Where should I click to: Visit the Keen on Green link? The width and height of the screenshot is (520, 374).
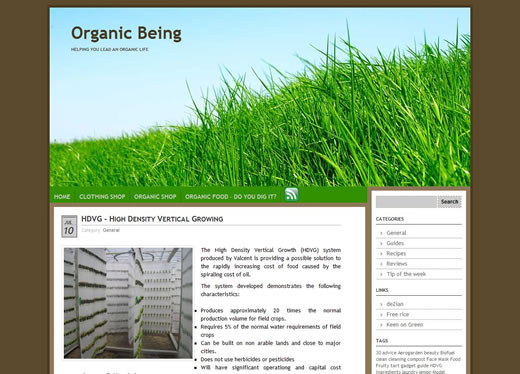click(x=405, y=325)
